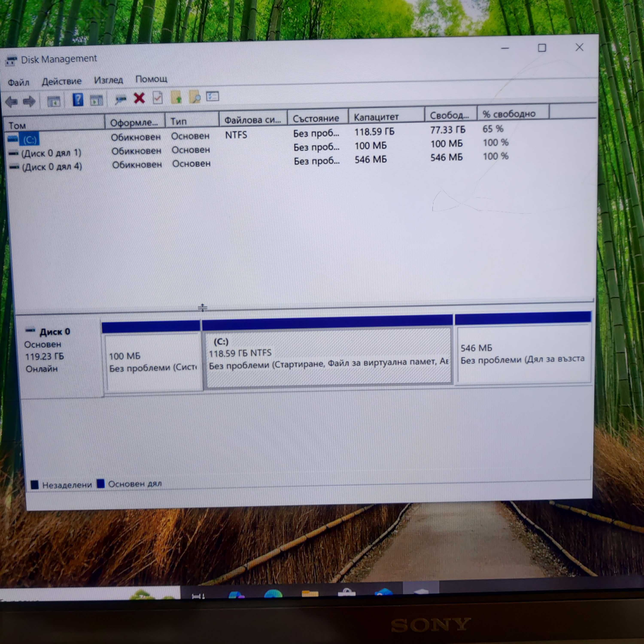This screenshot has height=644, width=644.
Task: Click the 65 % free cell
Action: pyautogui.click(x=493, y=129)
